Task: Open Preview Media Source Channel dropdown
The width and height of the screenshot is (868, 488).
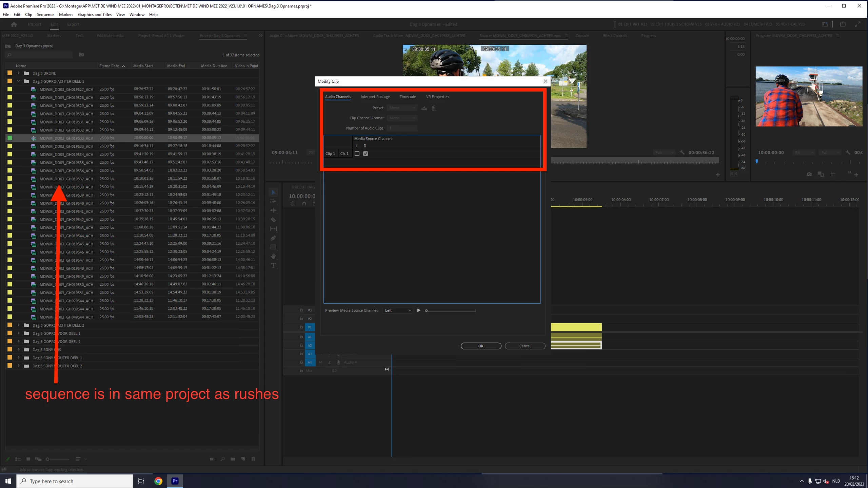Action: tap(398, 310)
